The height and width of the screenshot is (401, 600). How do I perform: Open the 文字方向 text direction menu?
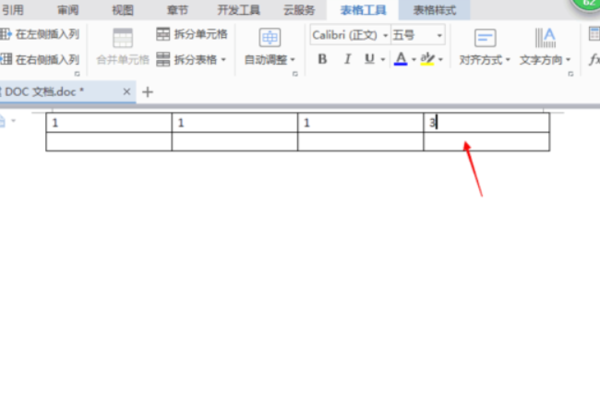tap(545, 60)
